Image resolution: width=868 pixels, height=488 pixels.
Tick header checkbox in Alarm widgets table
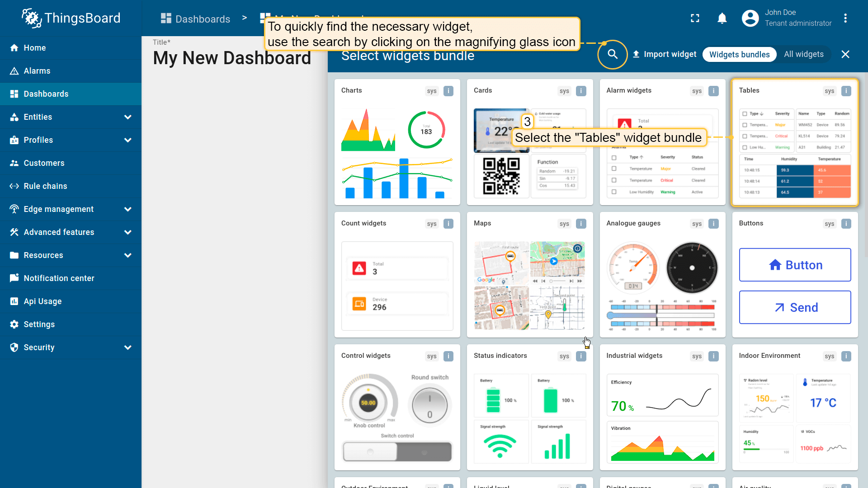pyautogui.click(x=613, y=158)
